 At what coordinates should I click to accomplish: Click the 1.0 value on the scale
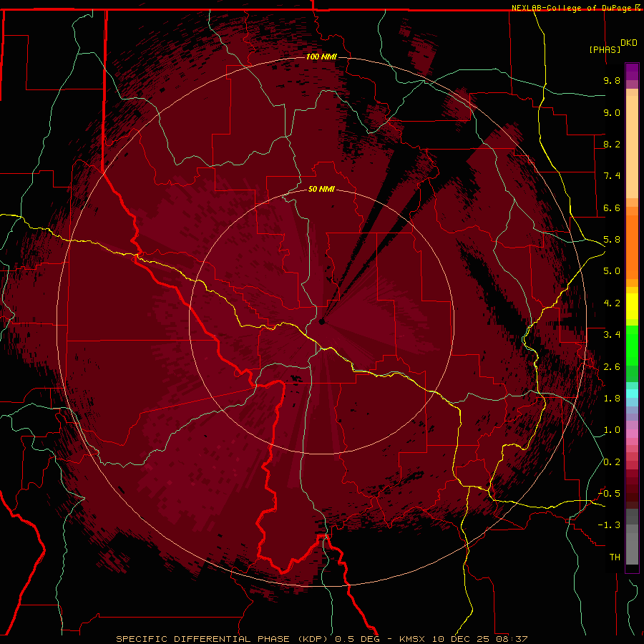click(612, 430)
